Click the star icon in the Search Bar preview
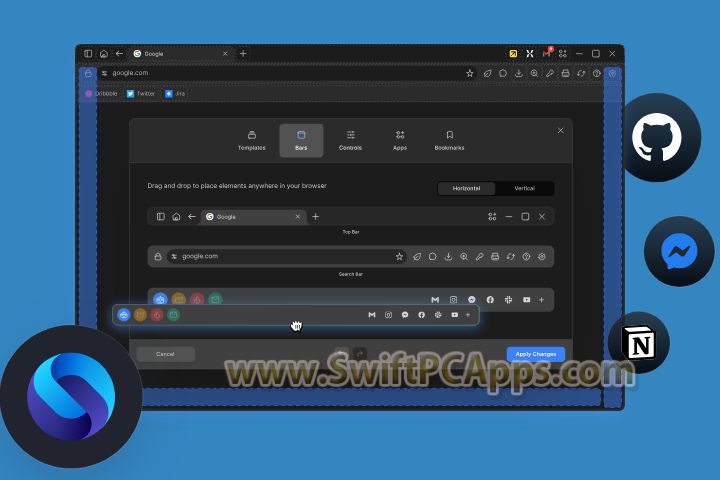The width and height of the screenshot is (720, 480). point(399,257)
